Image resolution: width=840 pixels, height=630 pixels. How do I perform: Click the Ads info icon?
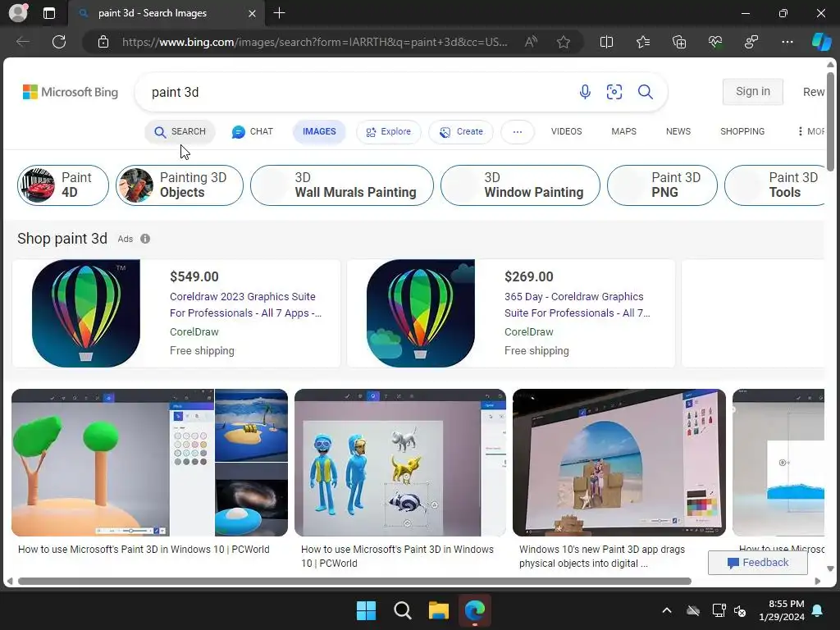point(145,239)
